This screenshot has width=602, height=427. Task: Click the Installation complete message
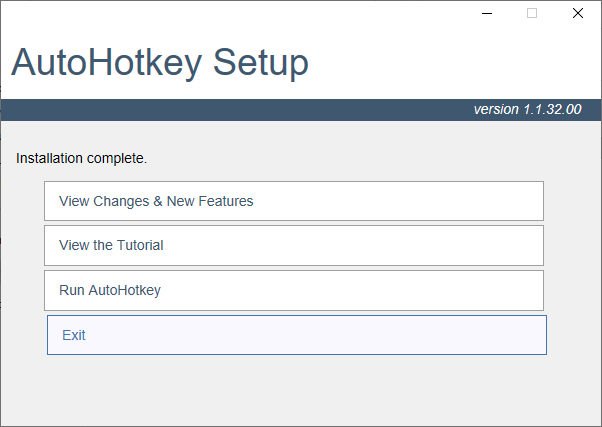point(81,158)
